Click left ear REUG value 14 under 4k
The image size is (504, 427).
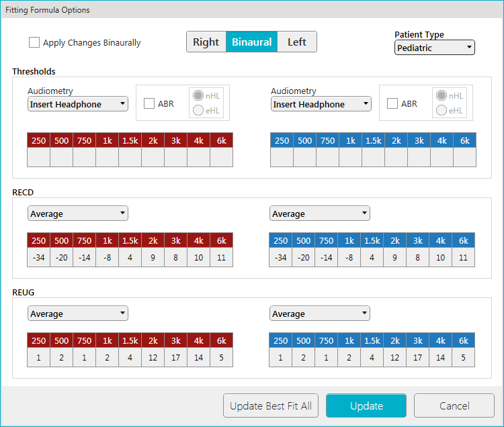point(440,357)
